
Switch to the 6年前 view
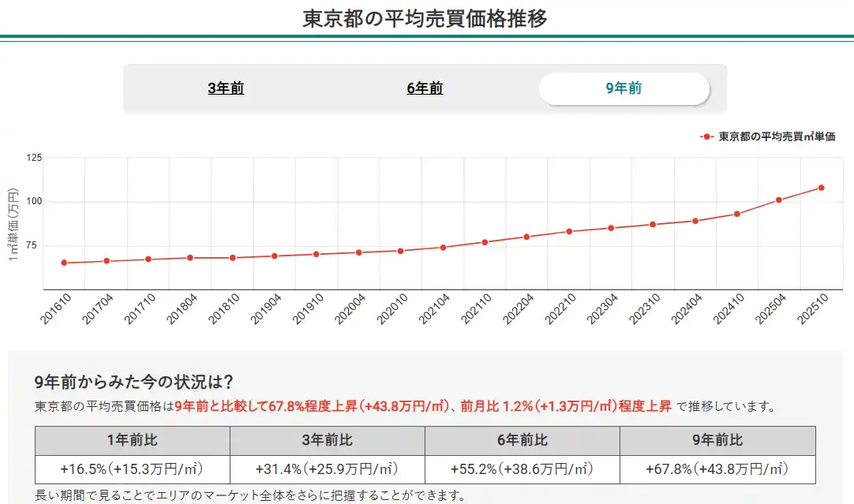423,88
